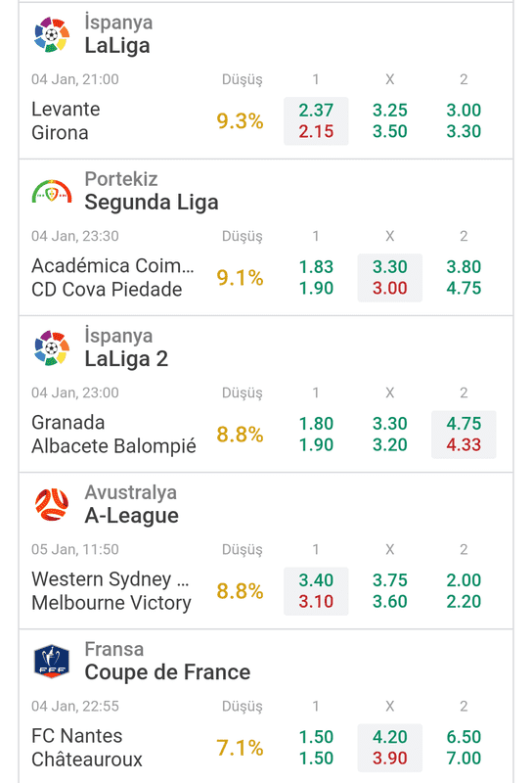Select away odds 6.50/7.00 for Nantes match

464,748
